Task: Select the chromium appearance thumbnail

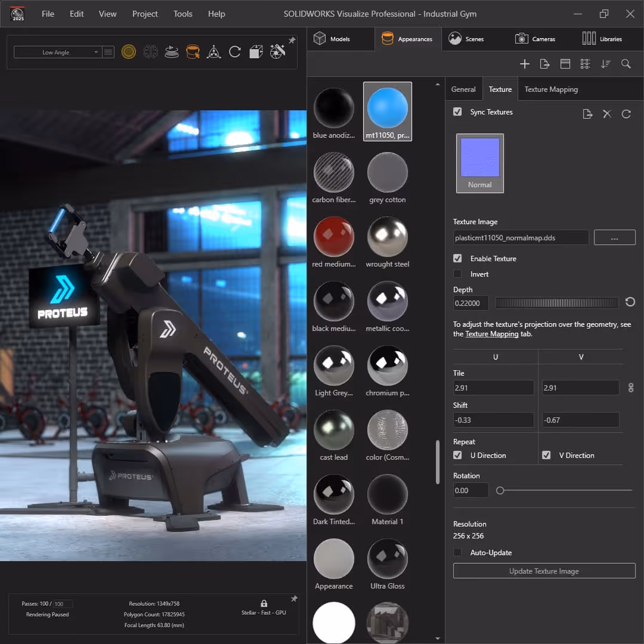Action: point(388,370)
